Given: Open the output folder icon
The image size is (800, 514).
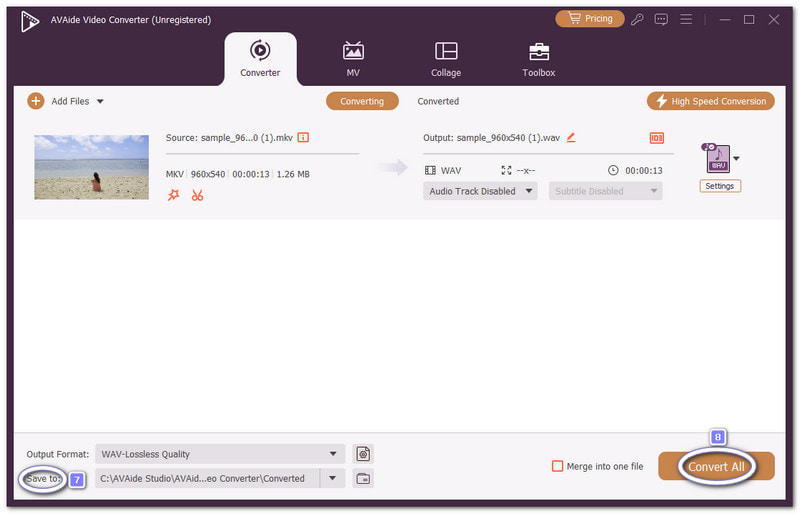Looking at the screenshot, I should [363, 479].
